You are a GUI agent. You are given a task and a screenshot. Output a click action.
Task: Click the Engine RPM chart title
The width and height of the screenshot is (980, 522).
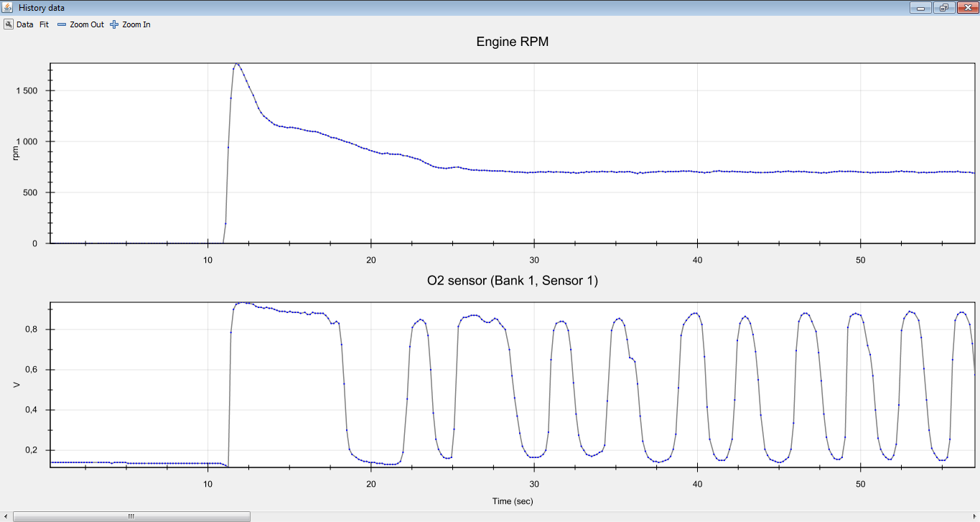pyautogui.click(x=512, y=42)
